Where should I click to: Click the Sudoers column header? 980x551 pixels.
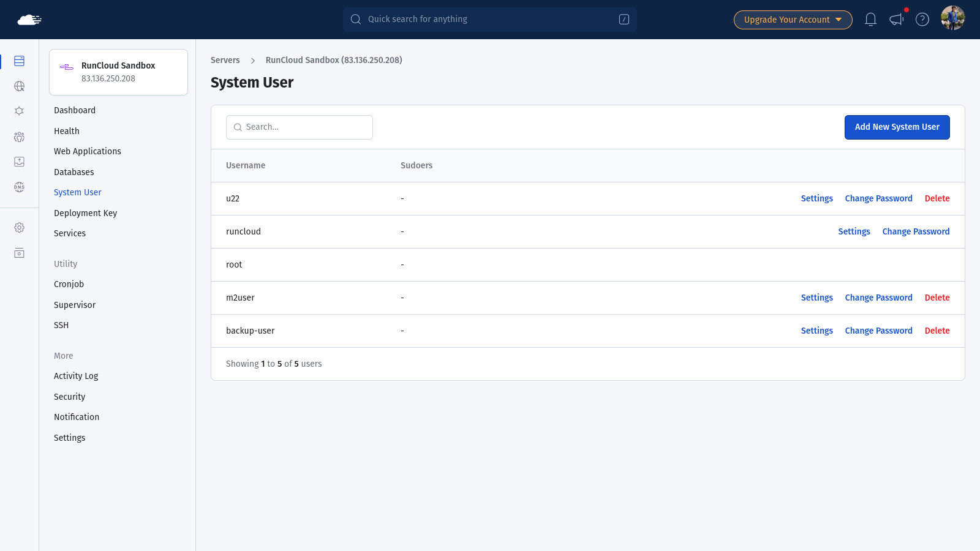point(417,165)
